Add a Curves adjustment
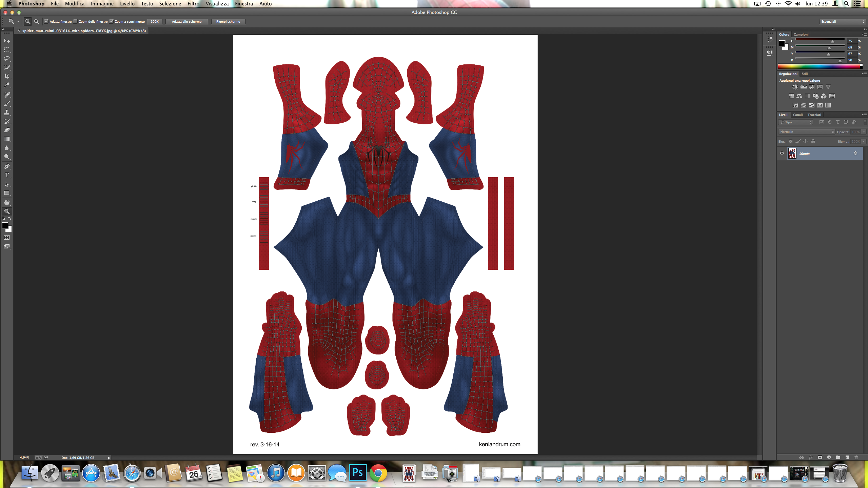This screenshot has width=868, height=488. point(811,87)
